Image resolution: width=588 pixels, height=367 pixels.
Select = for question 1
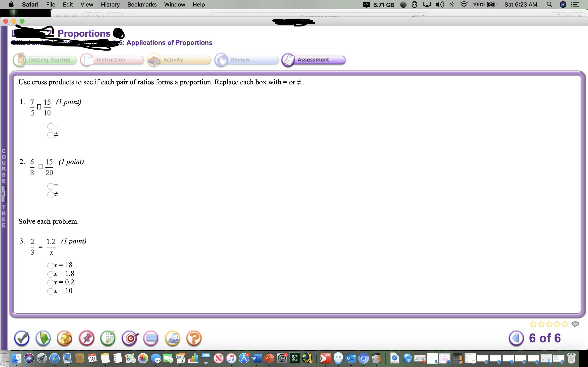[x=50, y=126]
